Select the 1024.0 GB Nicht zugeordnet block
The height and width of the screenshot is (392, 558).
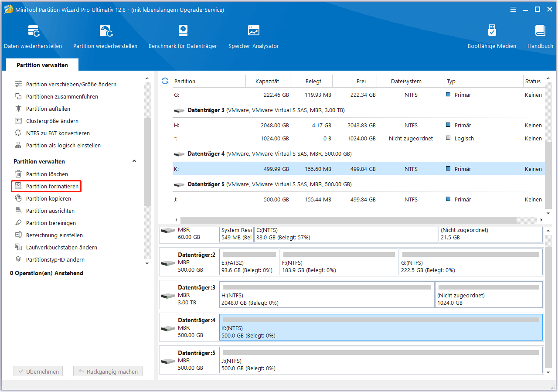coord(489,295)
